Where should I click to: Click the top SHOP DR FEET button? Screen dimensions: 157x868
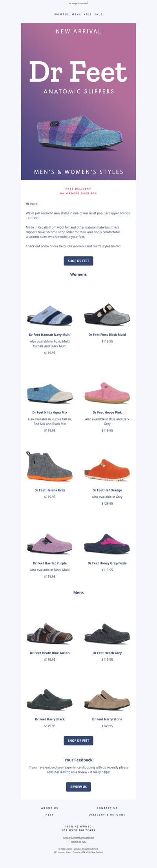pos(78,261)
